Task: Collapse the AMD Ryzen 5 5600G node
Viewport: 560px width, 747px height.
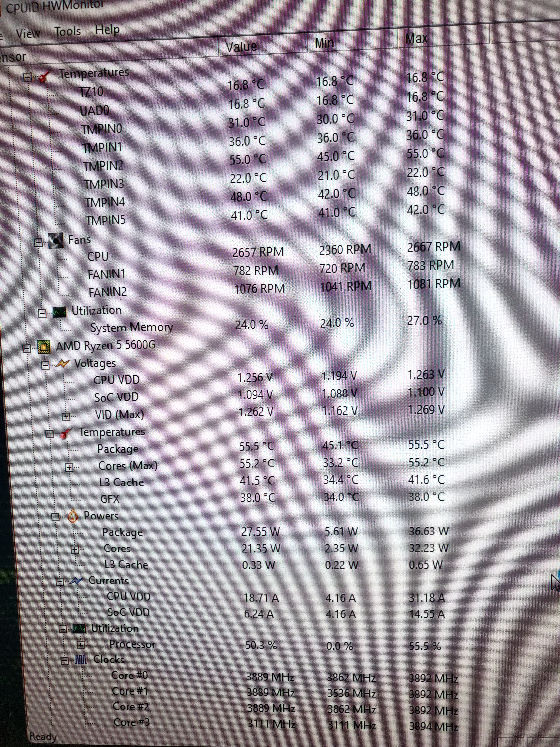Action: coord(27,348)
